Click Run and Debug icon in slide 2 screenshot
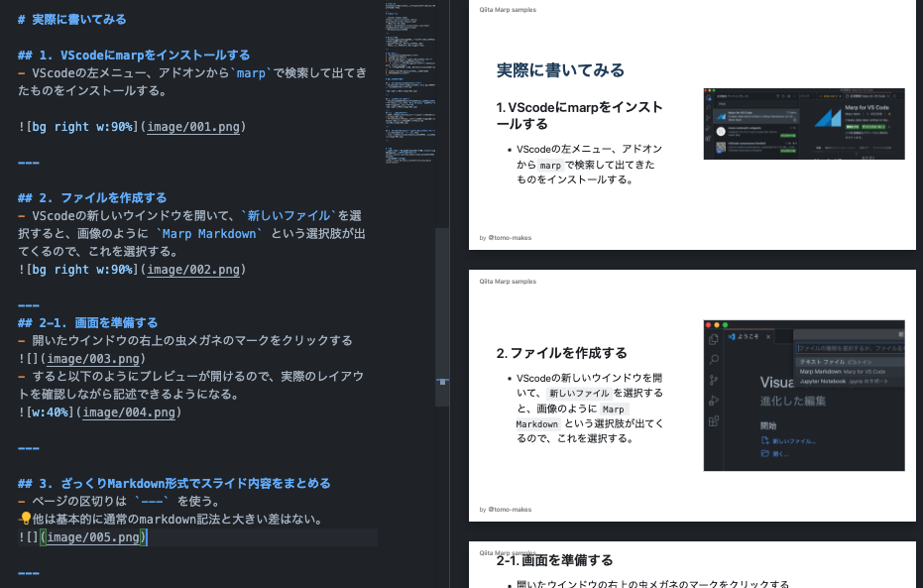This screenshot has height=588, width=923. pos(714,401)
